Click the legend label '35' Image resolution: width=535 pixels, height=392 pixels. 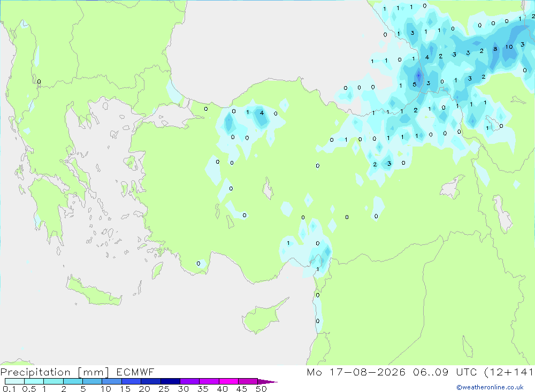pyautogui.click(x=203, y=389)
